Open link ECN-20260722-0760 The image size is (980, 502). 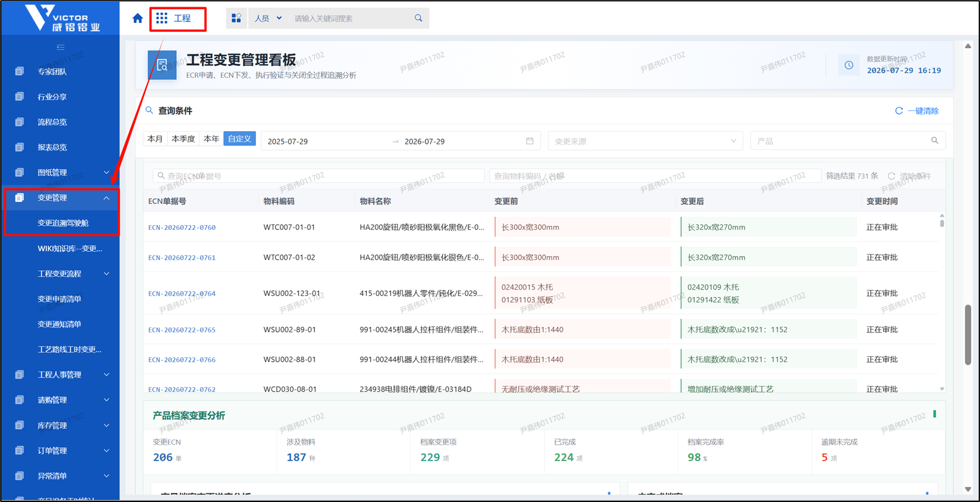(182, 228)
